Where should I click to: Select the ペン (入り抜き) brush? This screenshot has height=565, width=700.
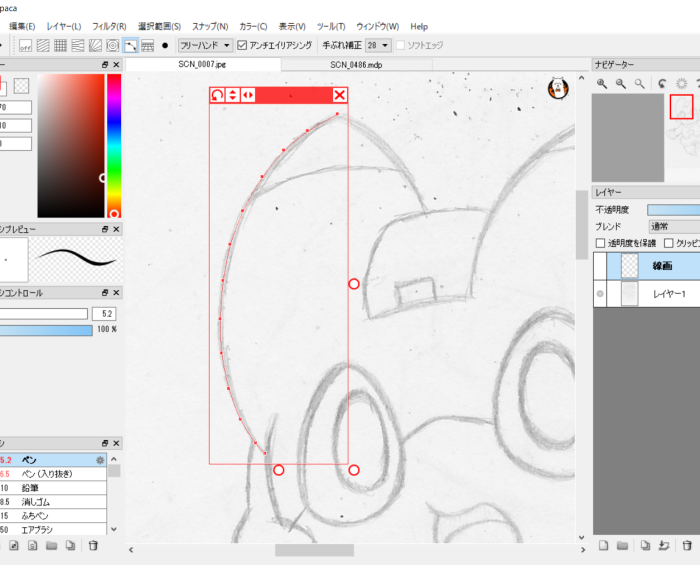point(53,474)
